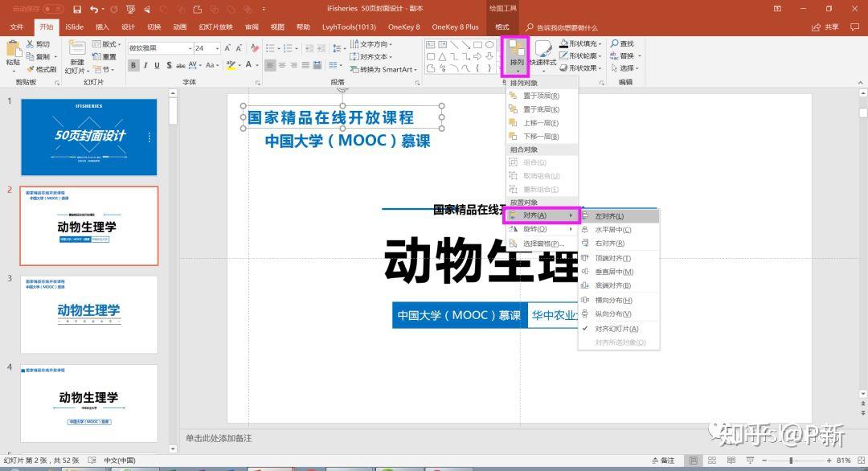
Task: Open the Section (节) dropdown
Action: pos(104,70)
